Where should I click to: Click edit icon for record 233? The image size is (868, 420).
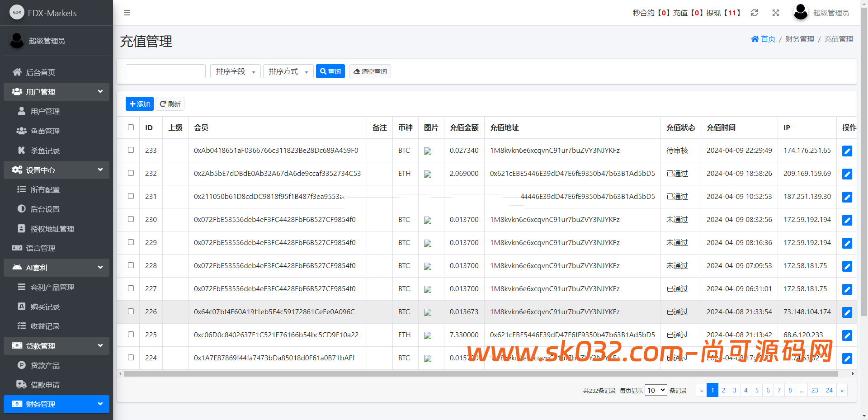847,151
